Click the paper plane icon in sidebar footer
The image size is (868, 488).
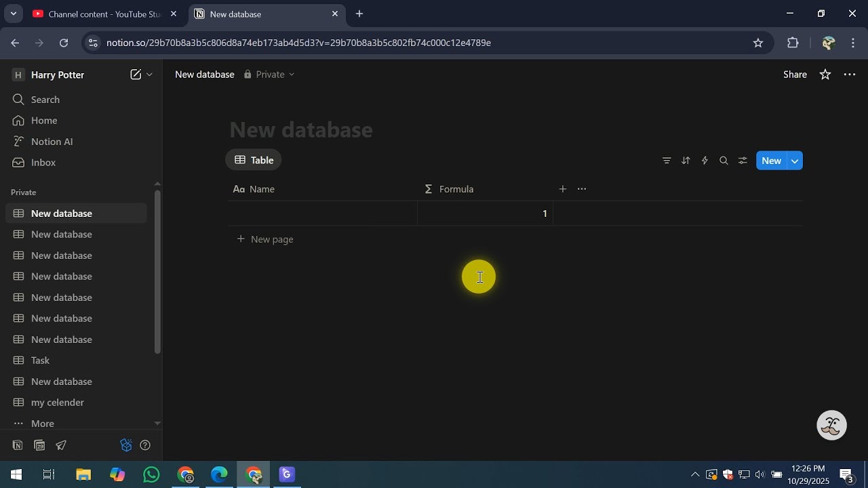(61, 445)
